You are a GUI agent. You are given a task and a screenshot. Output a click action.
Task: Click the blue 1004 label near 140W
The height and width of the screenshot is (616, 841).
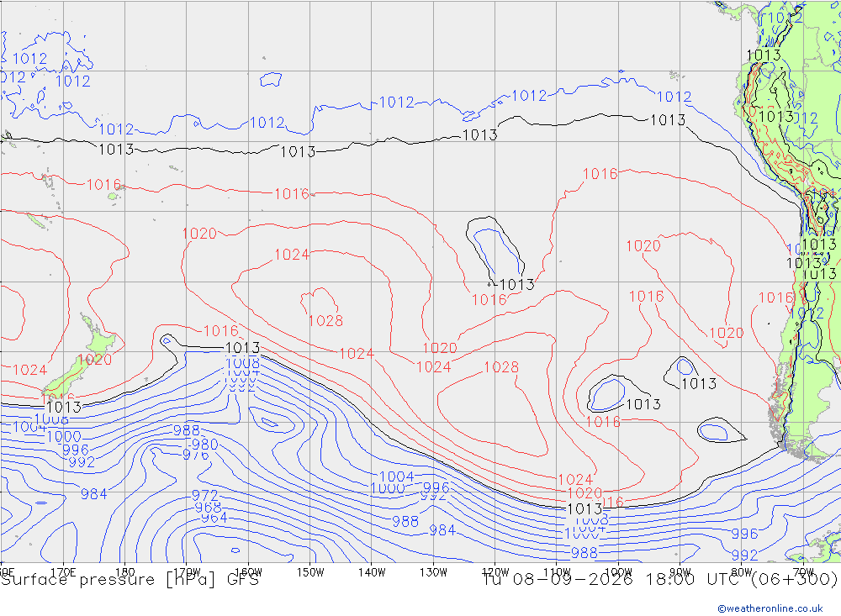tap(396, 476)
